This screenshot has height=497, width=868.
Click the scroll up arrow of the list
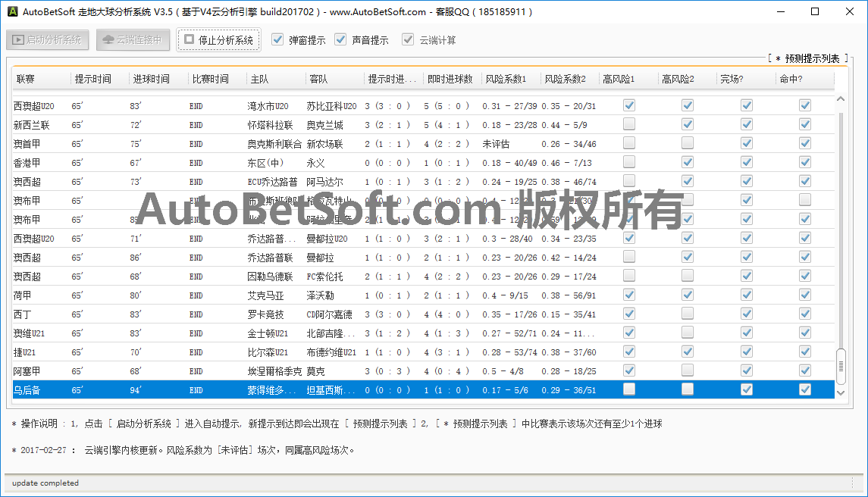pos(840,99)
